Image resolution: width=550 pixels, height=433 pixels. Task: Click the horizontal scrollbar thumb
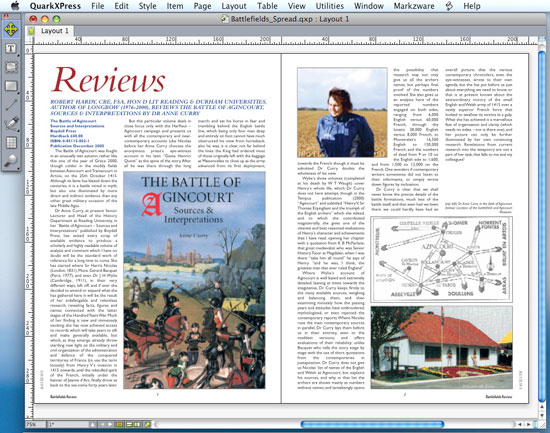372,424
